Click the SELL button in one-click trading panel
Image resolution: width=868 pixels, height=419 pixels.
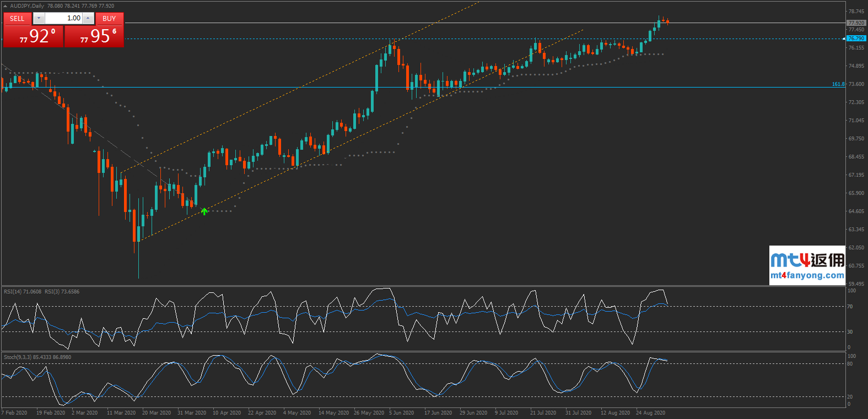pyautogui.click(x=17, y=18)
